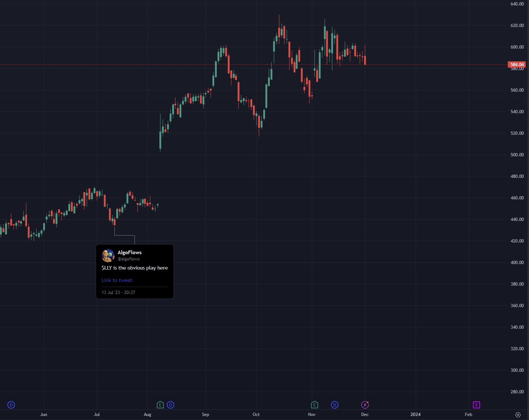Click the 500.00 price axis label
The width and height of the screenshot is (529, 420).
pos(517,155)
